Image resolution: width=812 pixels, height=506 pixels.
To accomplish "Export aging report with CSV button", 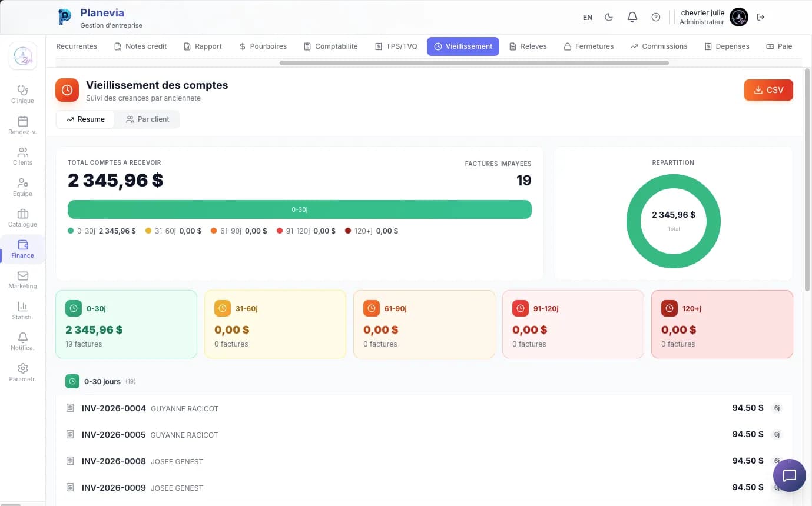I will click(x=768, y=90).
